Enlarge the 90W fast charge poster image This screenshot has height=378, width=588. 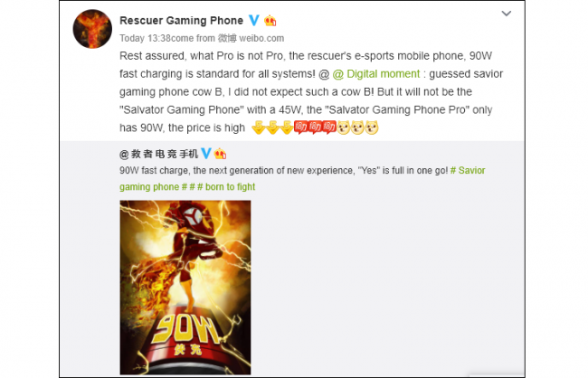click(x=185, y=288)
